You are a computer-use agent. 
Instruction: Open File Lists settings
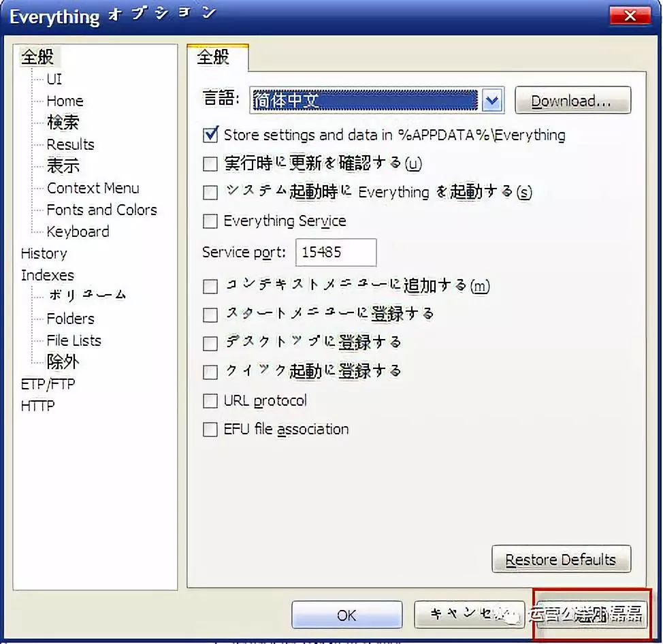tap(74, 340)
